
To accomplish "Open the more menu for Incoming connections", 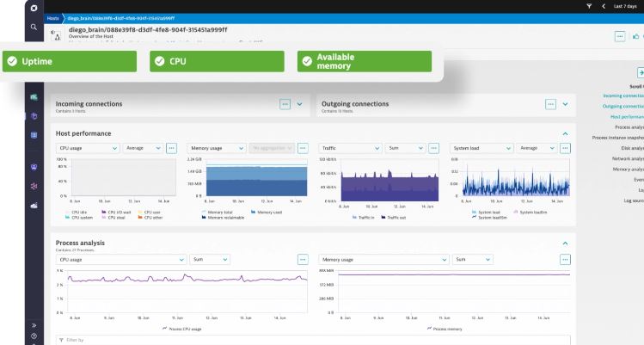I will pos(285,104).
